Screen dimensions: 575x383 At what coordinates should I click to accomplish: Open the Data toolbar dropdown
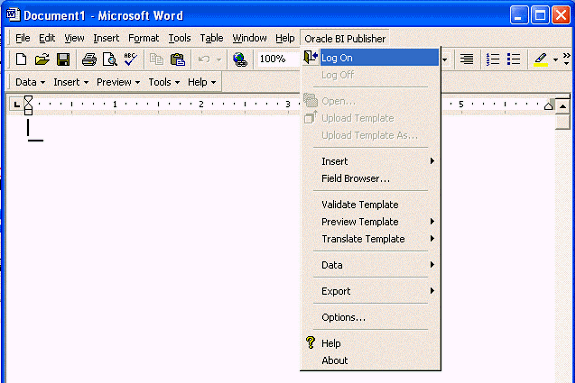pyautogui.click(x=30, y=82)
